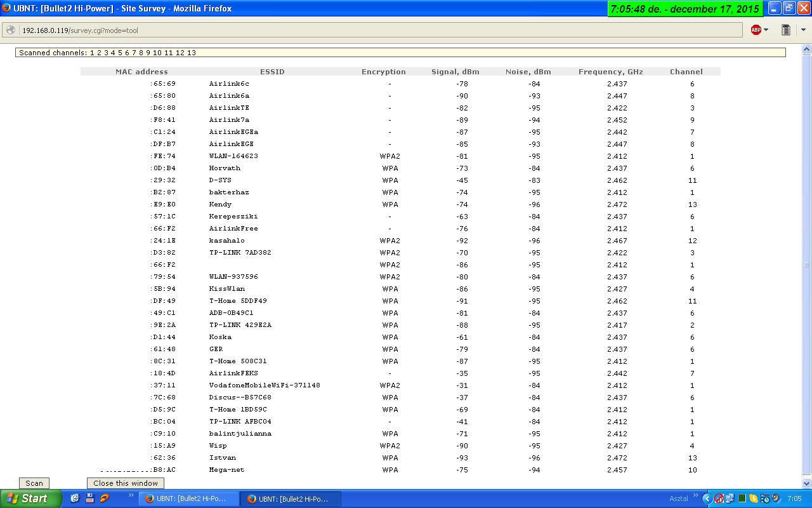The image size is (812, 508).
Task: Select the Horvath ESSID entry
Action: coord(225,168)
